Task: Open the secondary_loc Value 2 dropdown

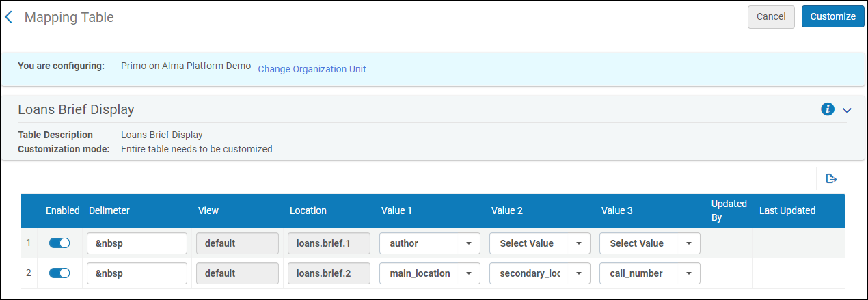Action: click(x=539, y=273)
